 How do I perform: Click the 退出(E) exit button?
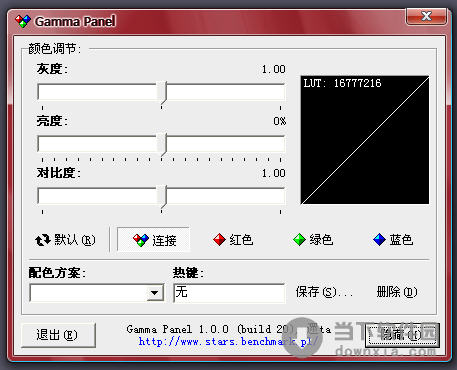pyautogui.click(x=58, y=335)
